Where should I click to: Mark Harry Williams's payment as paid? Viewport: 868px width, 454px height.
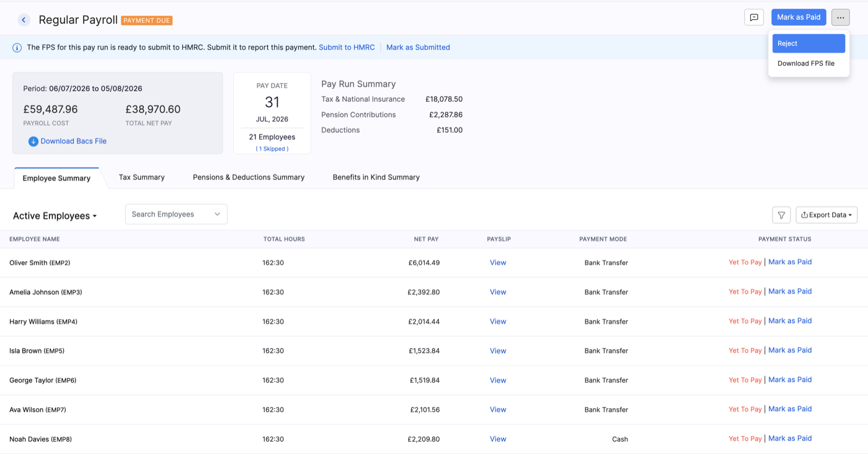(x=790, y=321)
